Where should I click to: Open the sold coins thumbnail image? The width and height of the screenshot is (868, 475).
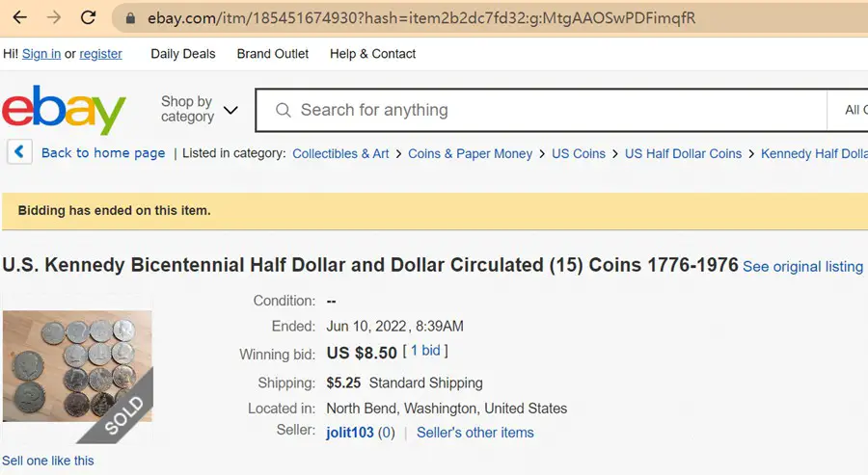[x=77, y=366]
